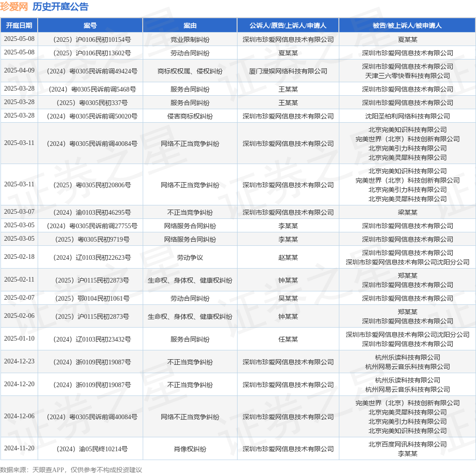Screen dimensions: 476x474
Task: Click the date 2024-12-23
Action: pos(19,362)
